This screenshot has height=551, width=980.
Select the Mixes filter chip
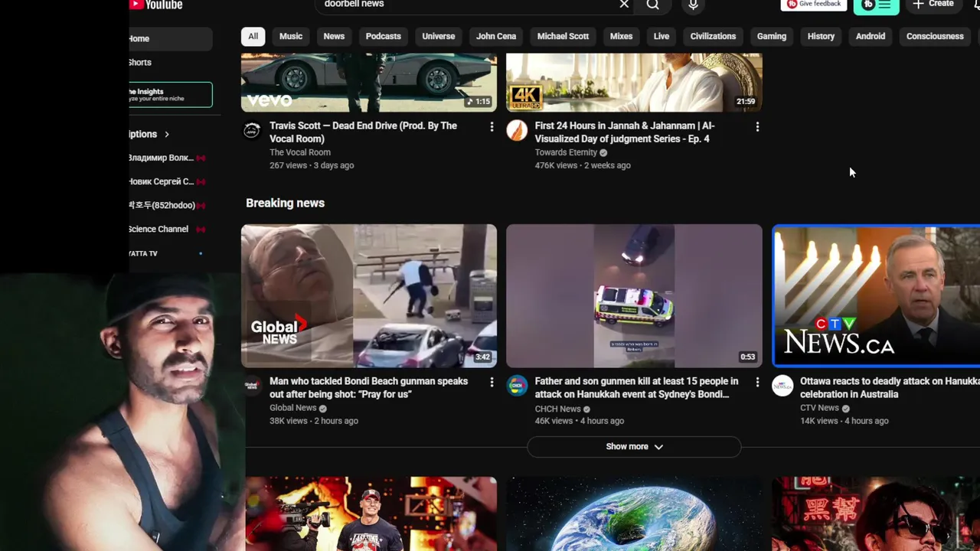[621, 36]
